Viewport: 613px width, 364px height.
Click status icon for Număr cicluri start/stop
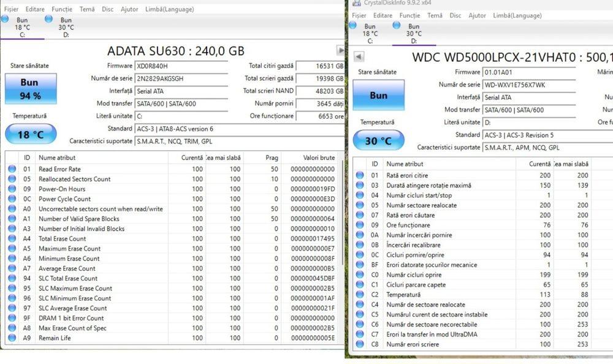tap(360, 195)
